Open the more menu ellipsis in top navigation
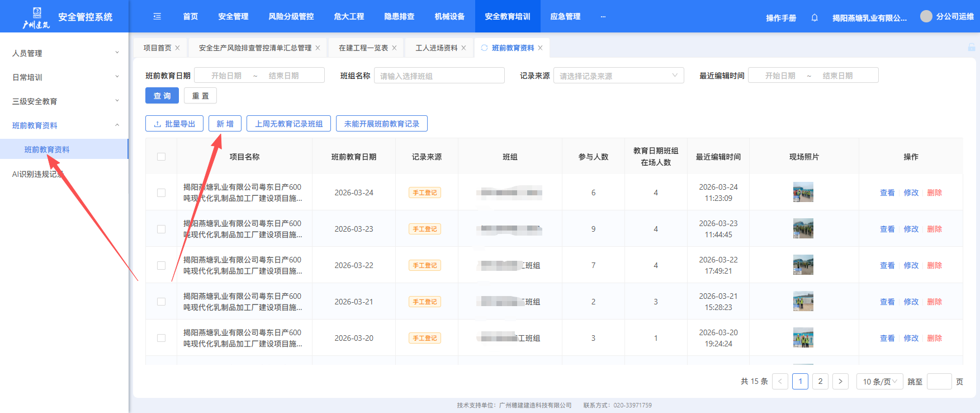The image size is (980, 413). (603, 17)
